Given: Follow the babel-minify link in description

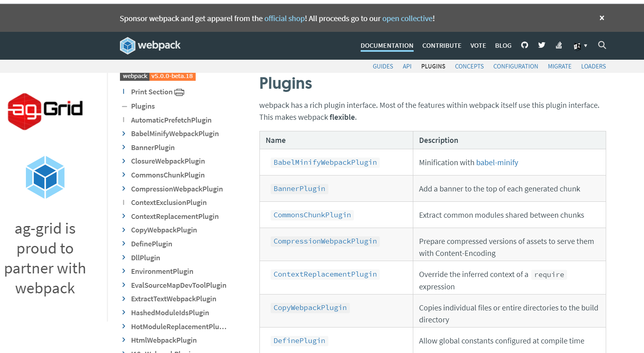Looking at the screenshot, I should 497,162.
